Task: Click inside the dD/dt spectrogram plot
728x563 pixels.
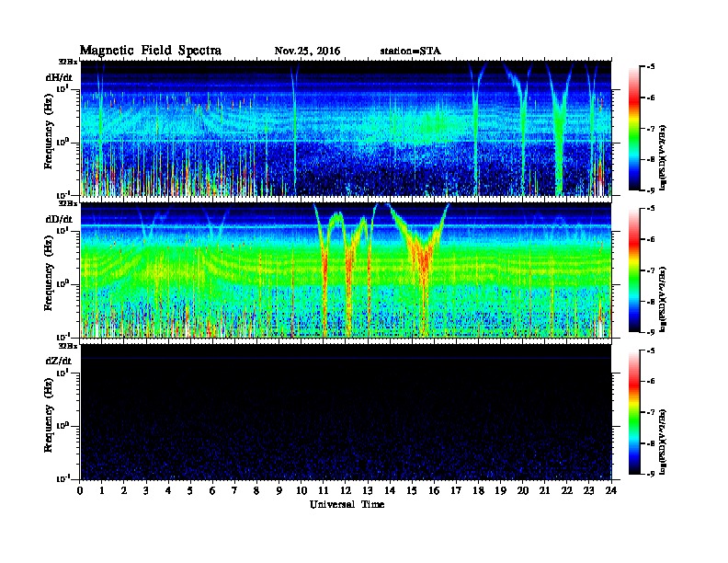Action: (x=347, y=270)
